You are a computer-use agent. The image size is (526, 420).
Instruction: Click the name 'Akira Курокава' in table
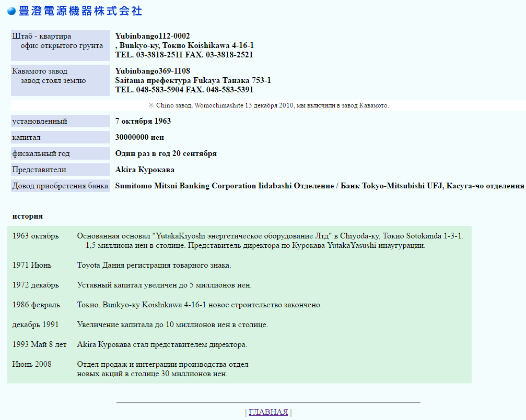[x=145, y=170]
